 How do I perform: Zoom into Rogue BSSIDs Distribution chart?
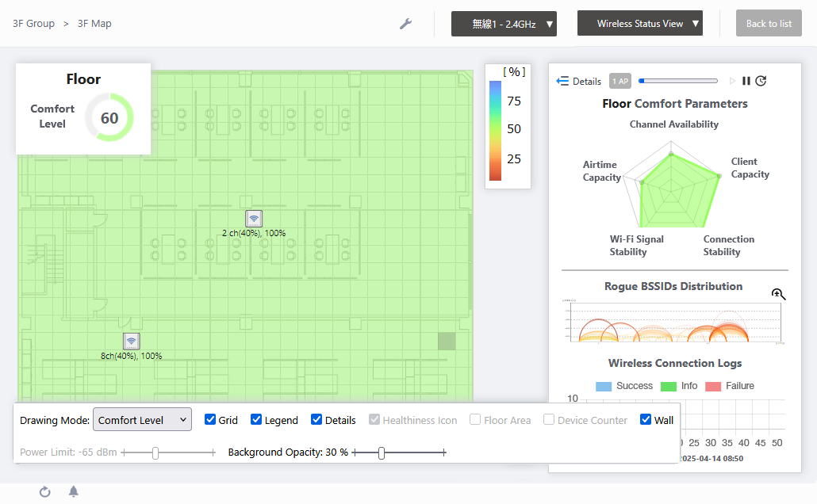click(778, 294)
